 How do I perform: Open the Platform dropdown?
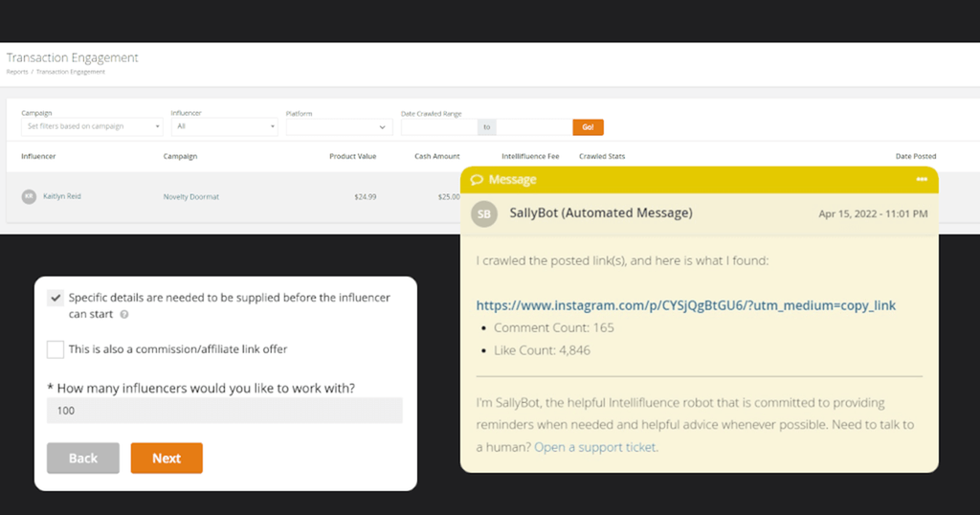coord(339,126)
